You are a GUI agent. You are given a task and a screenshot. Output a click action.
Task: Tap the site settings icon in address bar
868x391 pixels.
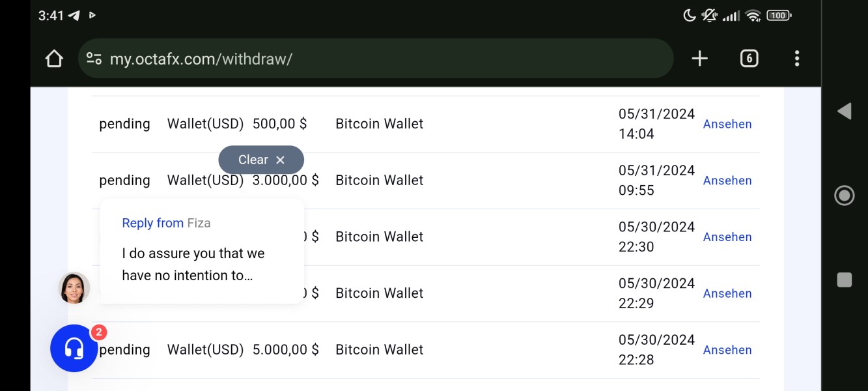point(94,59)
